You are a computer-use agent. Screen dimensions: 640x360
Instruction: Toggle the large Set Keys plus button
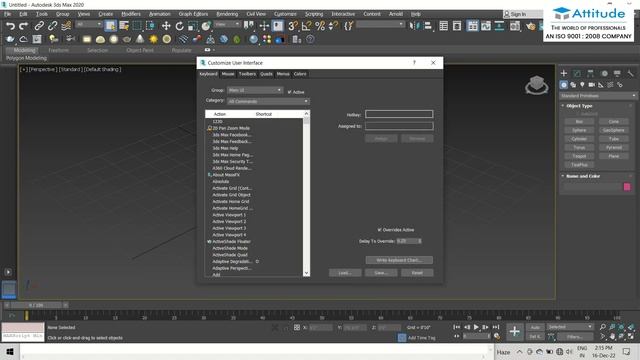(x=514, y=331)
